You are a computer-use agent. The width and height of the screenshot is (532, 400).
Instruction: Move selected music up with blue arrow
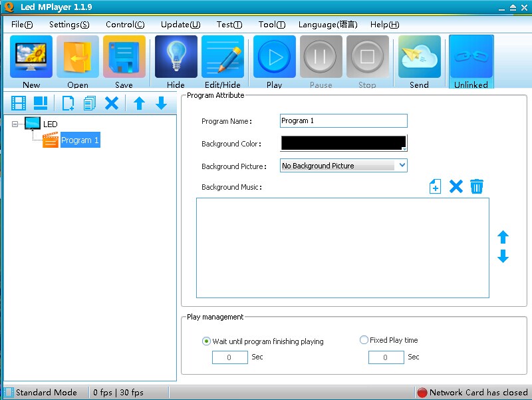(503, 238)
